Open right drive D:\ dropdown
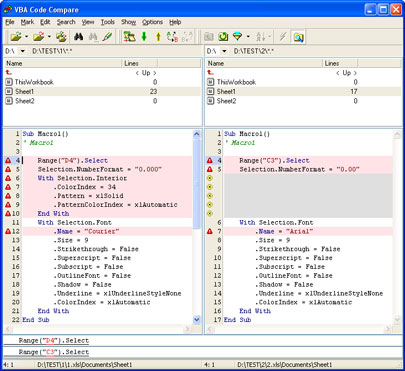The image size is (405, 371). point(224,51)
